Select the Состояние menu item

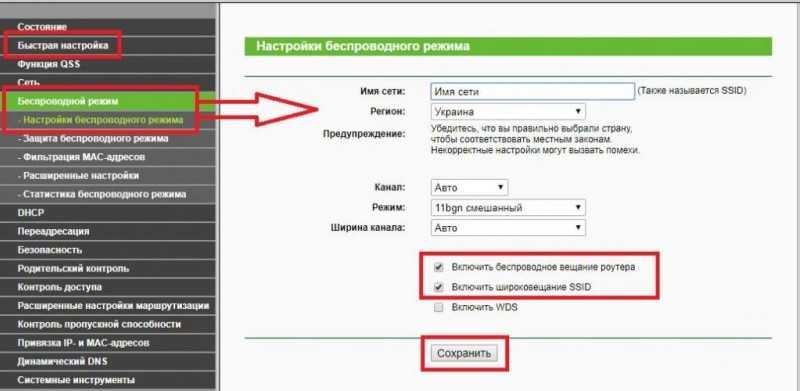(42, 27)
